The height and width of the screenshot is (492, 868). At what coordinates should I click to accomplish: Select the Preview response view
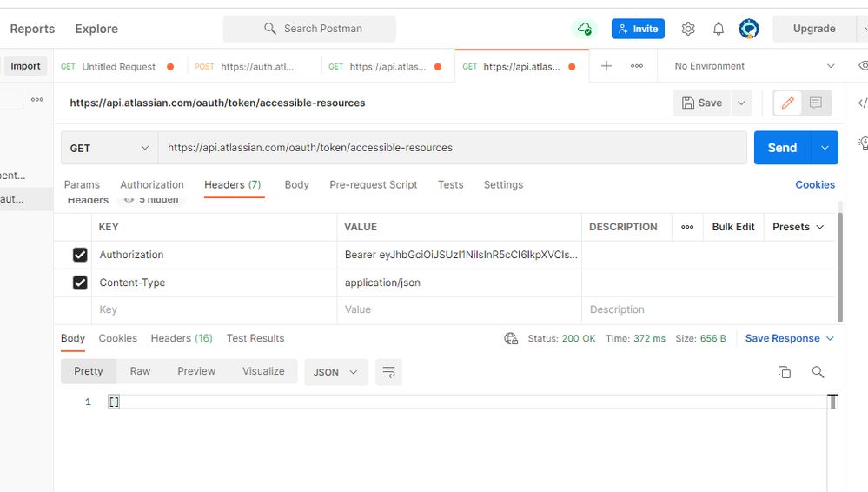coord(196,371)
